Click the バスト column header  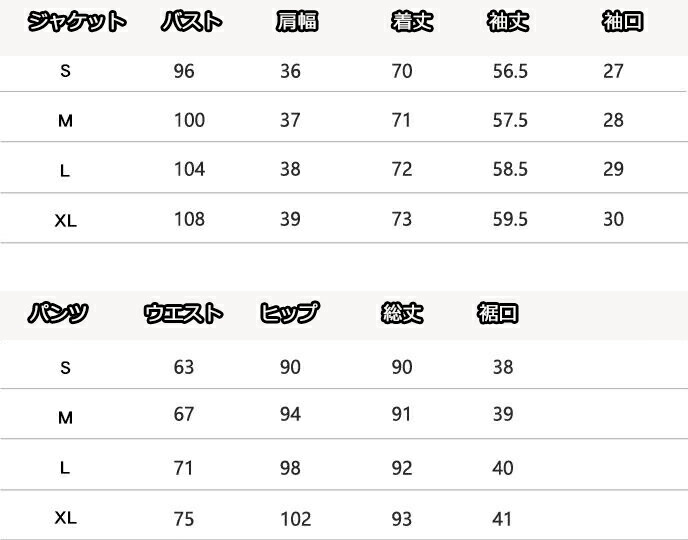click(191, 22)
